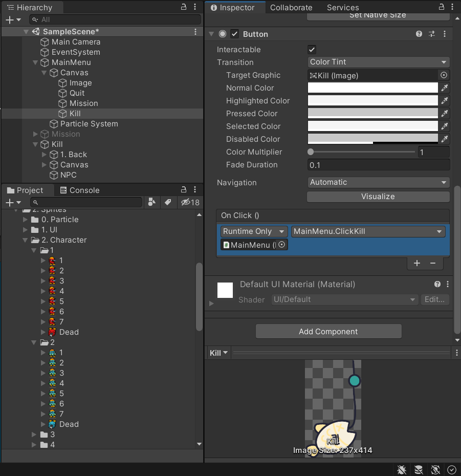Open Runtime Only dropdown
Screen dimensions: 461x476
pyautogui.click(x=254, y=231)
